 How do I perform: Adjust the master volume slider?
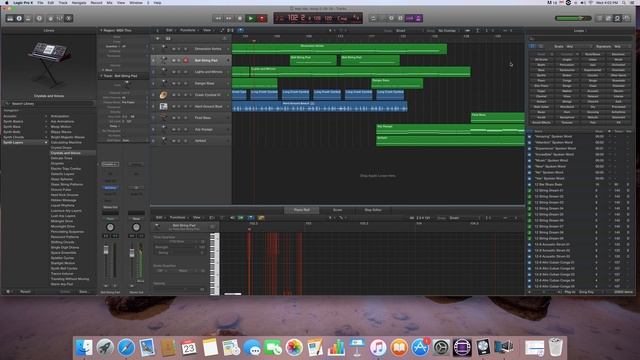(573, 18)
